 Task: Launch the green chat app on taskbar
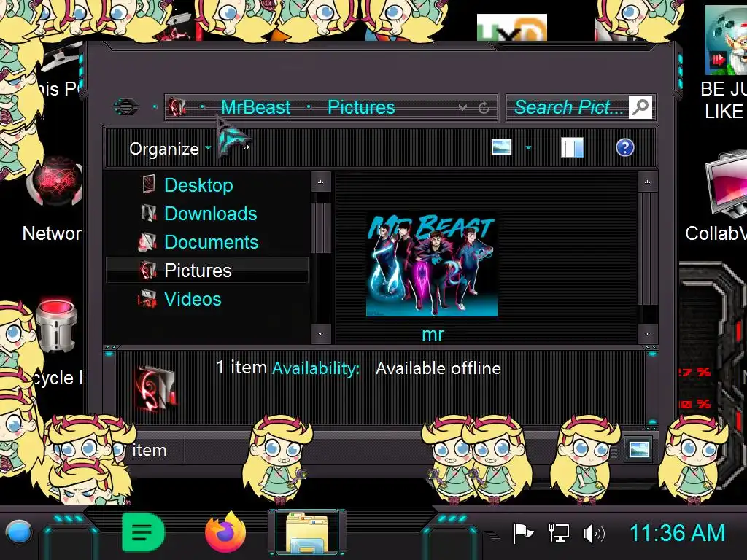click(143, 532)
